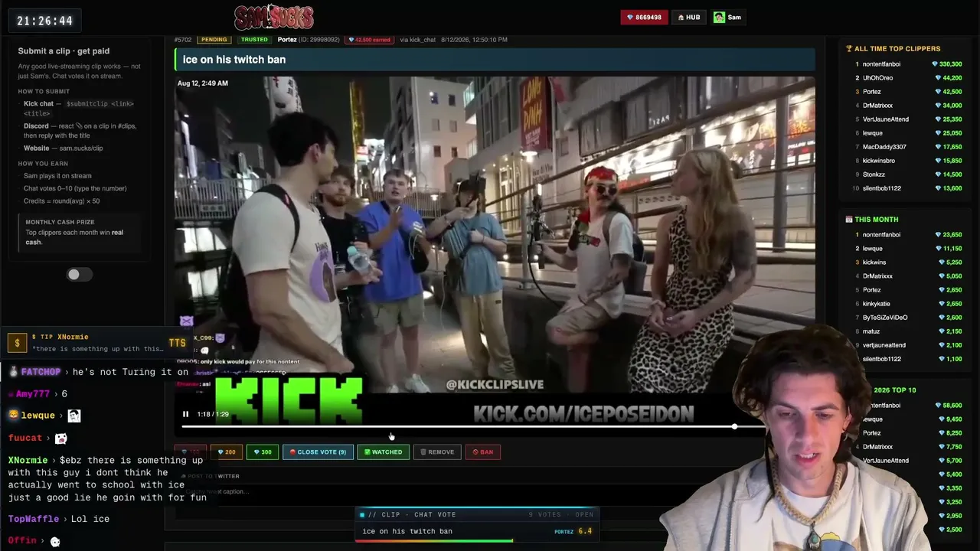The width and height of the screenshot is (980, 551).
Task: Select nontentfanboi in All Time Top Clippers
Action: [x=881, y=64]
